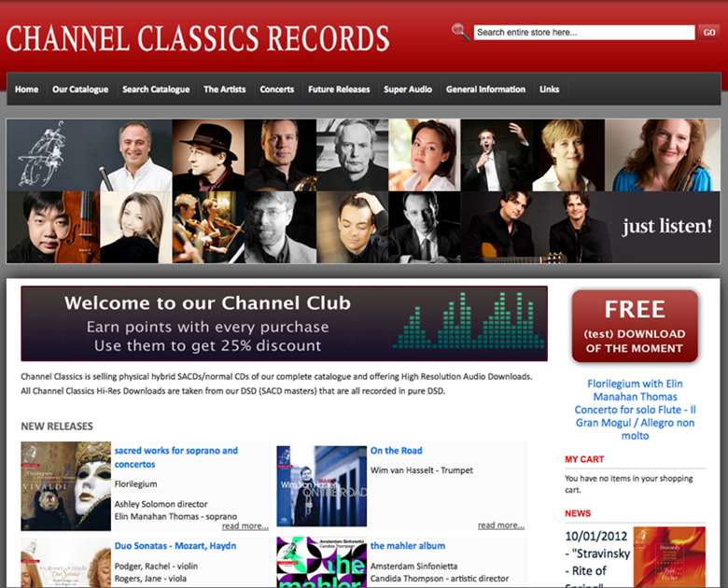Click the Vivaldi mask album cover
728x588 pixels.
tap(66, 486)
